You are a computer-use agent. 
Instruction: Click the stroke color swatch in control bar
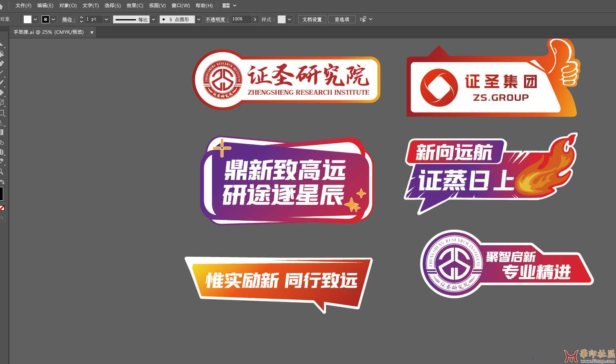45,19
